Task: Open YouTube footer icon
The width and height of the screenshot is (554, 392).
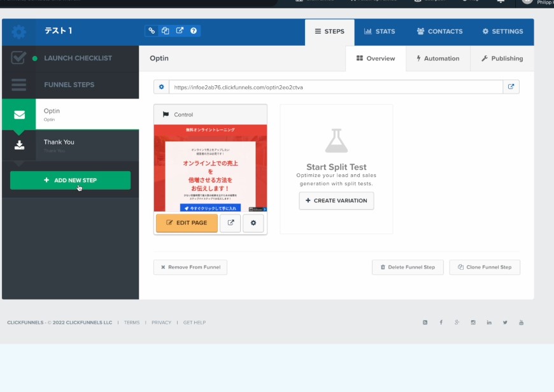Action: [x=521, y=323]
